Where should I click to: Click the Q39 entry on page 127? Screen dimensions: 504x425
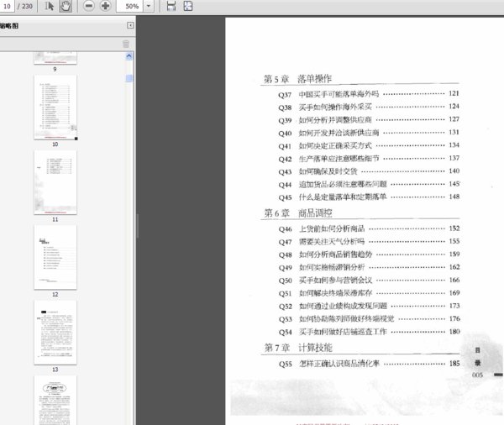(369, 120)
